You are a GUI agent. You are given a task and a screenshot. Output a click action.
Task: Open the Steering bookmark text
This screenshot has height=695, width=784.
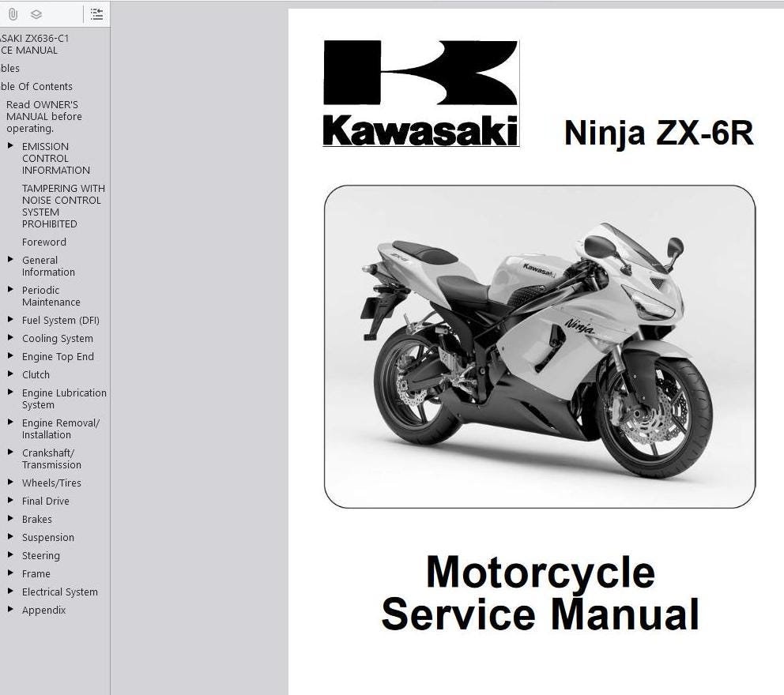coord(41,555)
